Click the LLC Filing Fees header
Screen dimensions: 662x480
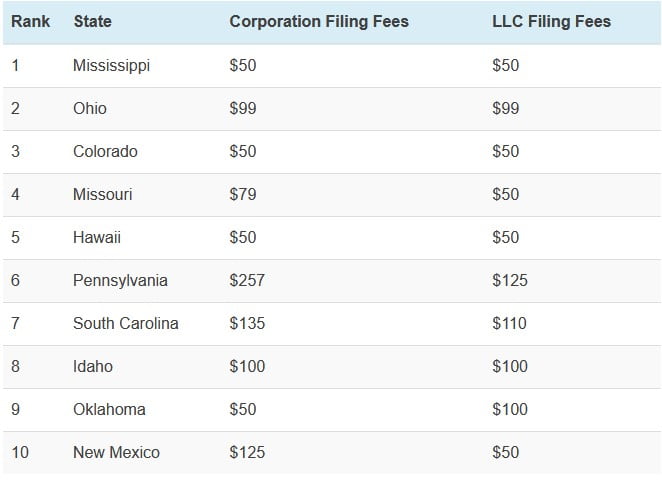(x=551, y=21)
